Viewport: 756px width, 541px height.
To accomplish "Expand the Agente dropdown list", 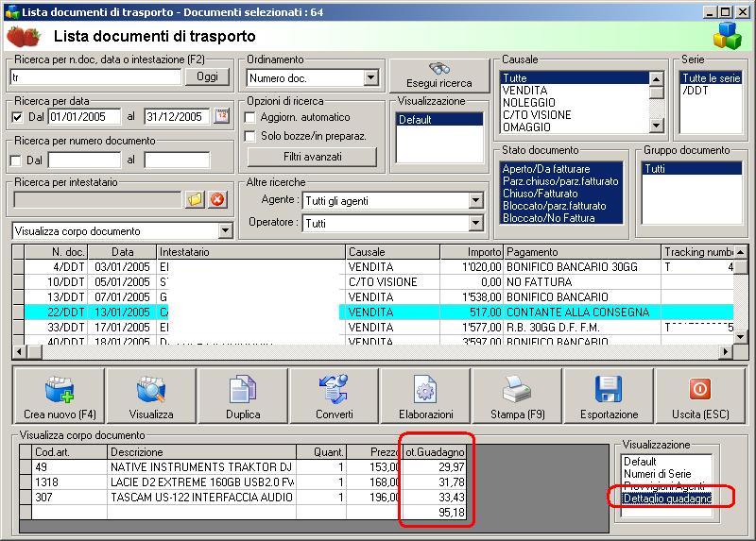I will click(475, 200).
